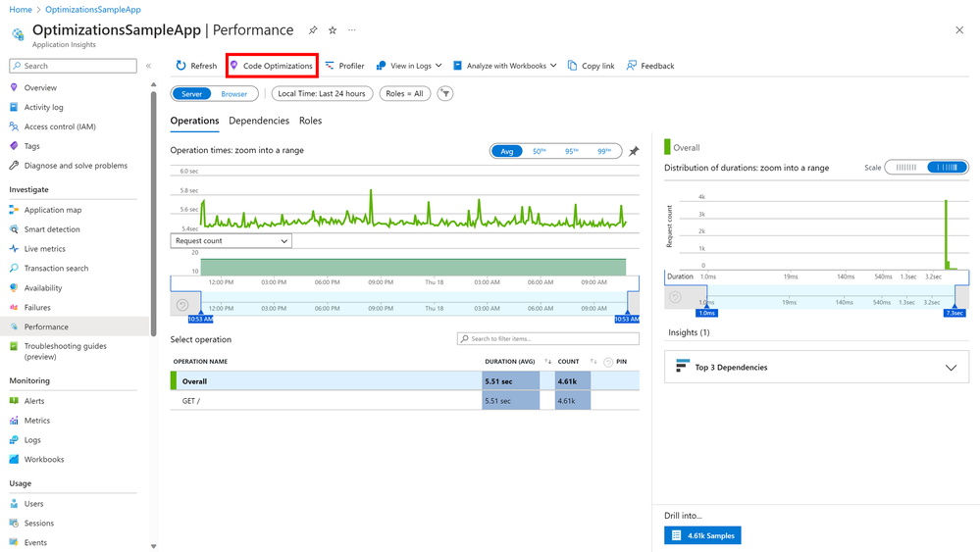Reset time range zoom icon
The image size is (980, 552).
point(182,305)
